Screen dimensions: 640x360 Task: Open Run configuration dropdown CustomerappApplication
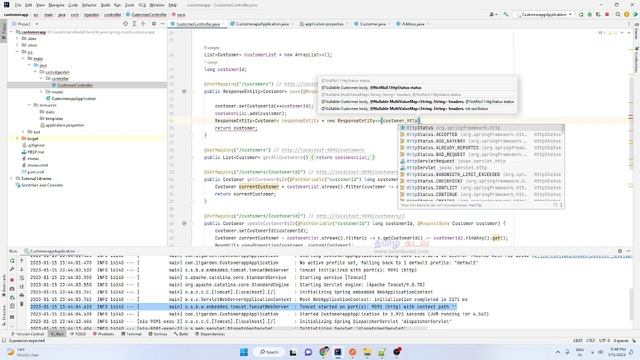pyautogui.click(x=544, y=14)
